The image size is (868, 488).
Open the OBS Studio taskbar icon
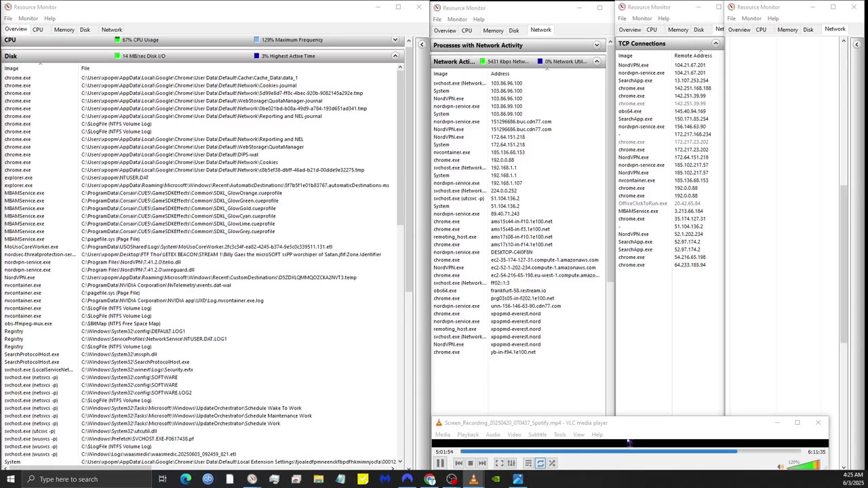(x=452, y=479)
